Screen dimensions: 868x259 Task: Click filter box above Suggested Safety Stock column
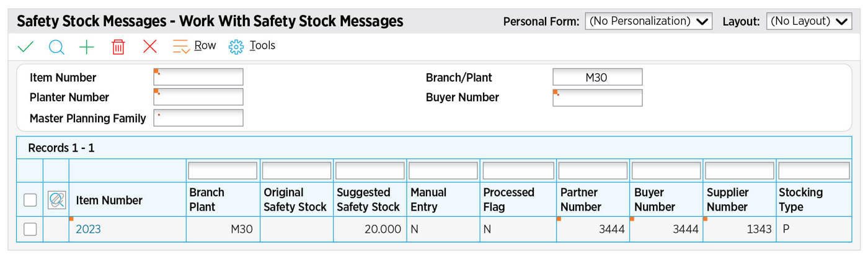tap(370, 171)
